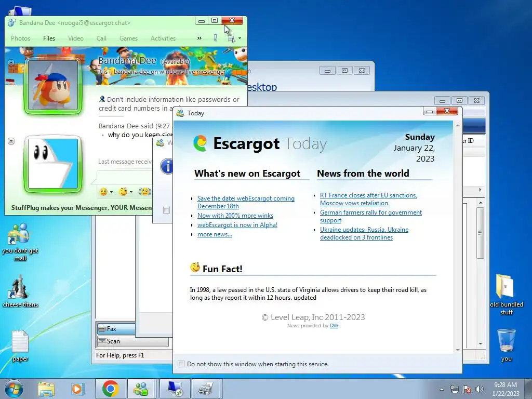This screenshot has height=399, width=532.
Task: Click your own ghost display picture
Action: (x=53, y=164)
